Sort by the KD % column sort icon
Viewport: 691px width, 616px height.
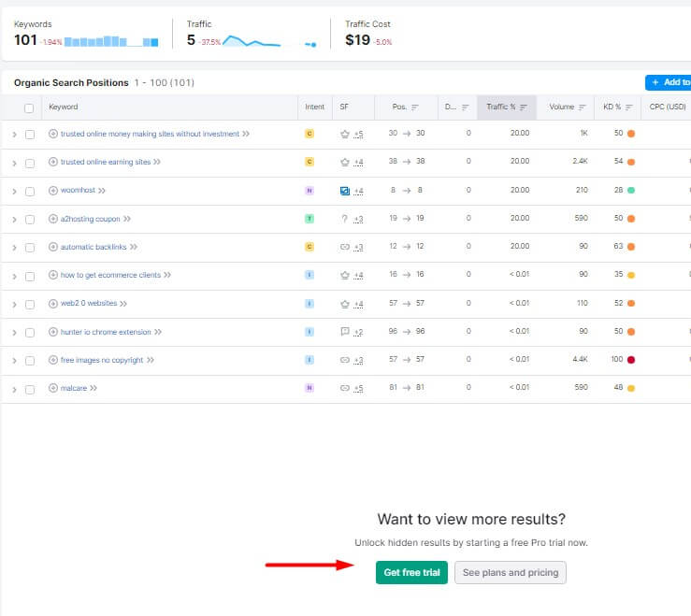(629, 107)
